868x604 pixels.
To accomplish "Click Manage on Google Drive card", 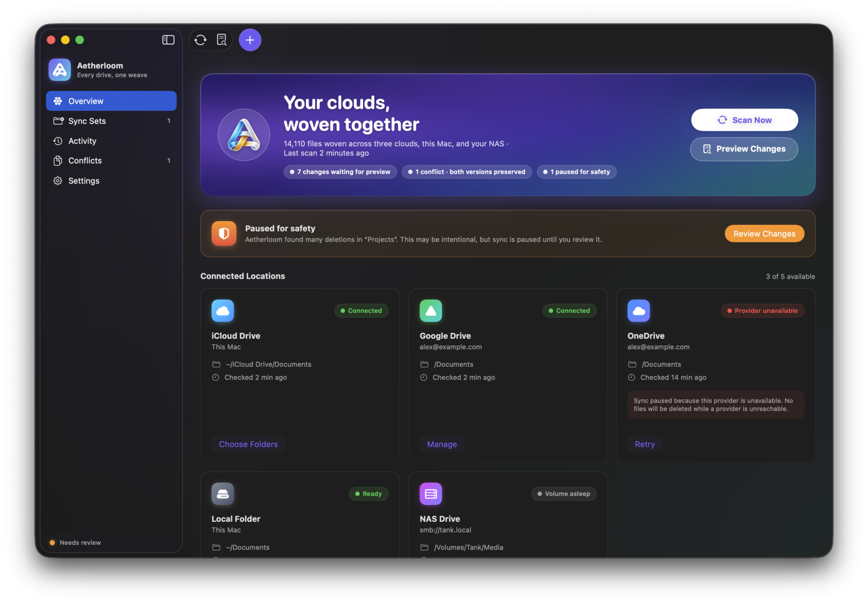I will point(442,444).
